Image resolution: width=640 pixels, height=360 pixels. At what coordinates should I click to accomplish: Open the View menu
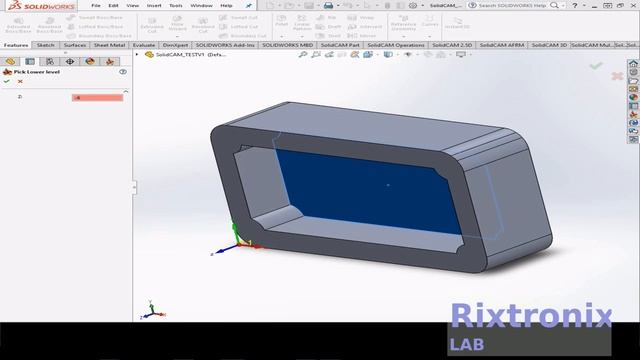(x=133, y=6)
